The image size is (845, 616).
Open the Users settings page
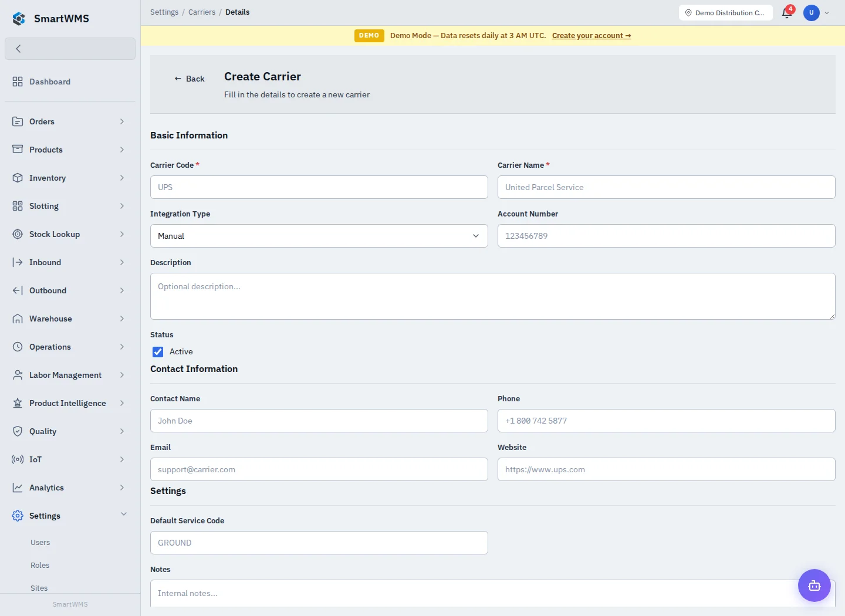(40, 543)
